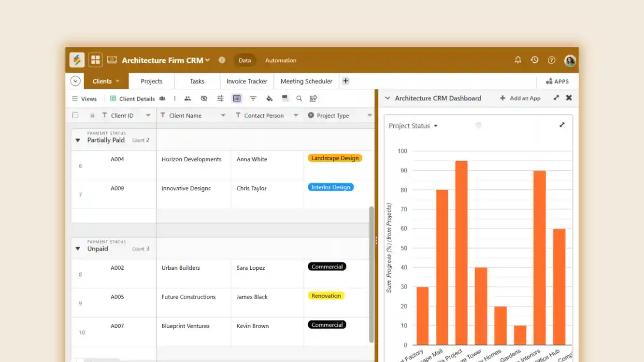Collapse the Partially Paid group

point(78,140)
